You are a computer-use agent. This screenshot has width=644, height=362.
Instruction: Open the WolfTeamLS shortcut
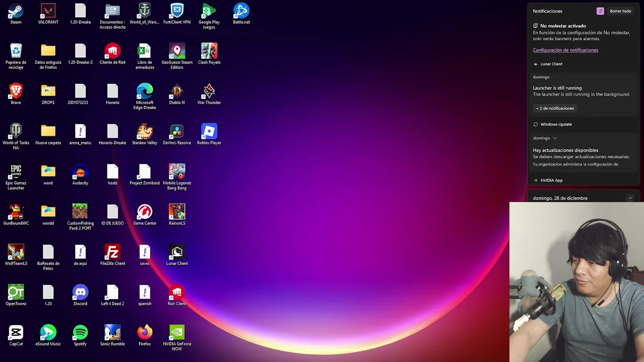pyautogui.click(x=16, y=255)
